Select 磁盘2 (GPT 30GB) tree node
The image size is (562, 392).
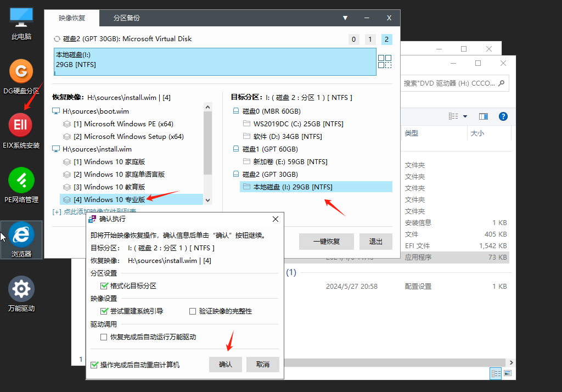click(270, 174)
